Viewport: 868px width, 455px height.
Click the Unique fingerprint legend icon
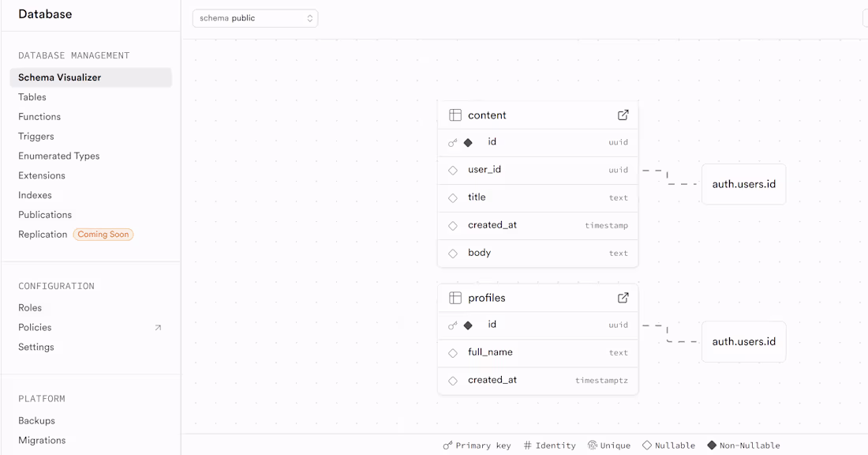coord(593,445)
